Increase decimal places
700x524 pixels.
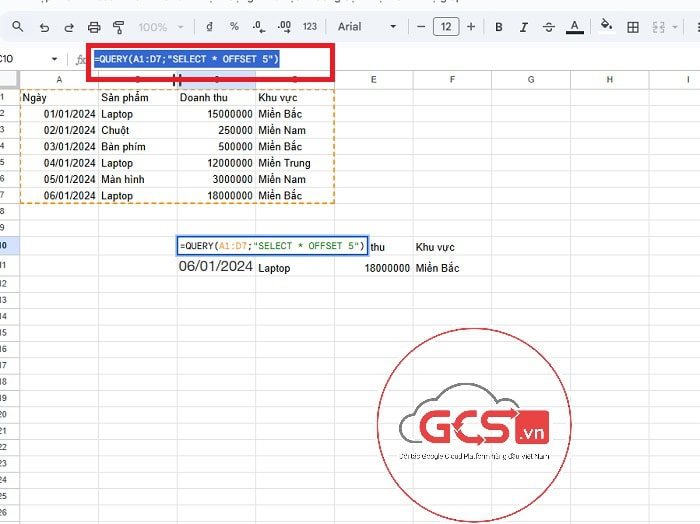pyautogui.click(x=284, y=27)
